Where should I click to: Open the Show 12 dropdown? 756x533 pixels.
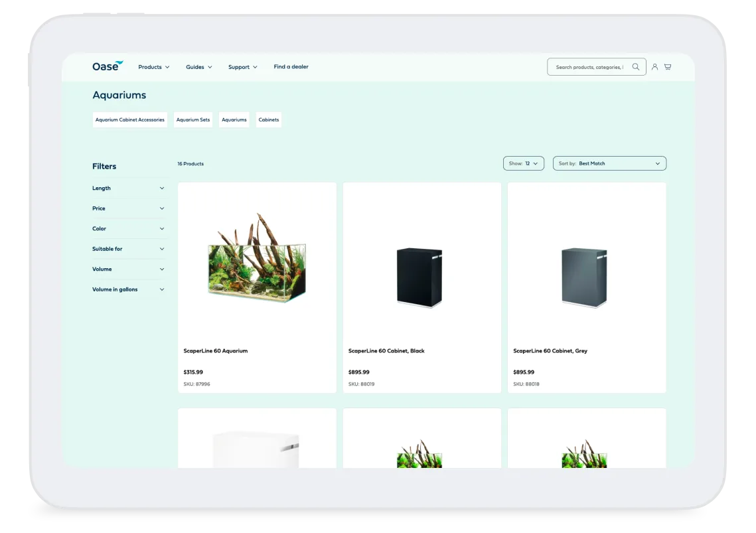click(x=524, y=163)
